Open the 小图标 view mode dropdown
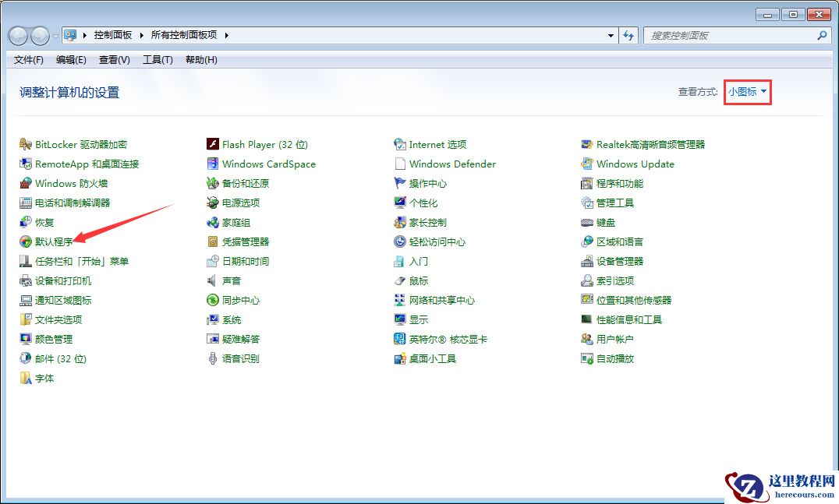 746,91
